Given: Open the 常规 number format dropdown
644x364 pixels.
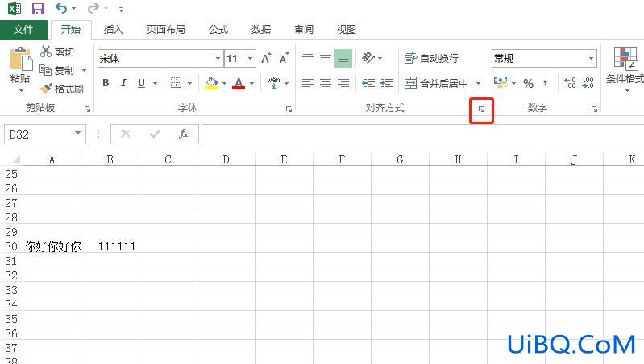Looking at the screenshot, I should [591, 58].
